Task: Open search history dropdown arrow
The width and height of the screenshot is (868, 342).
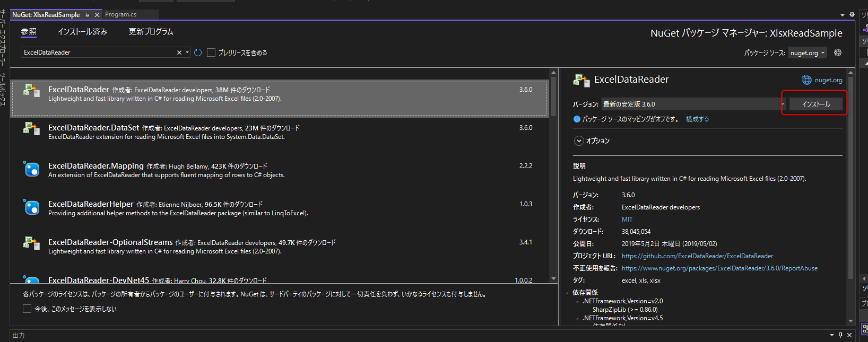Action: coord(187,52)
